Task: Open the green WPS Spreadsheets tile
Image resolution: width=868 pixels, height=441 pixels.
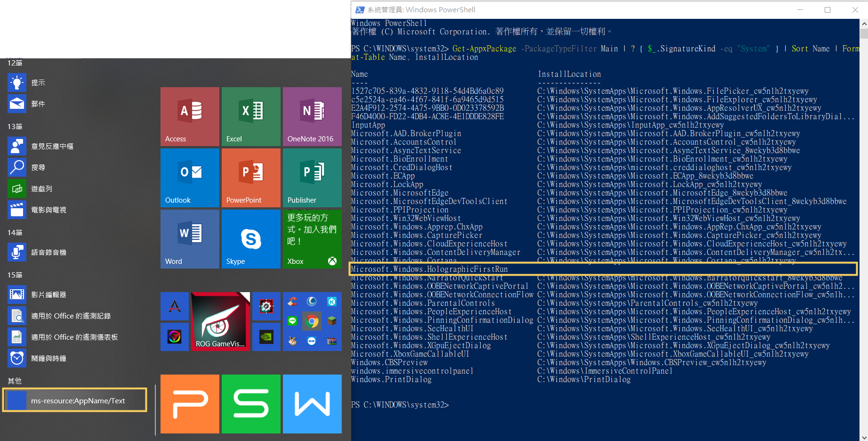Action: click(251, 404)
